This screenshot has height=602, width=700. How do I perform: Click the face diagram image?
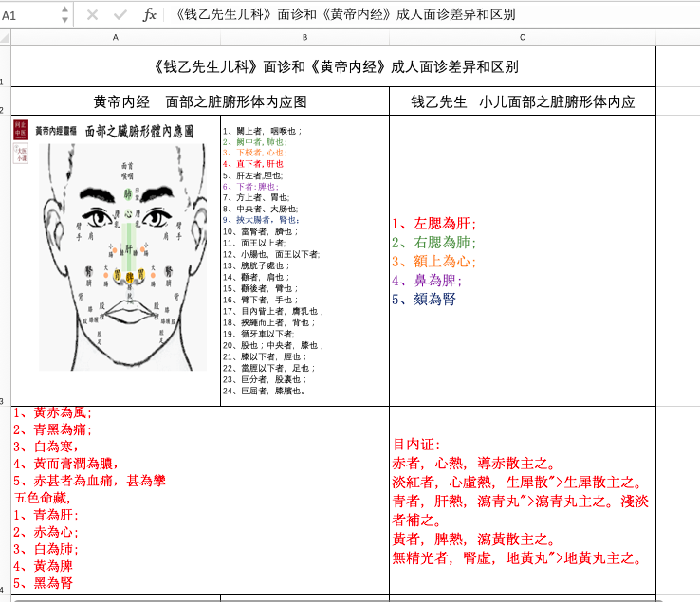pos(122,257)
